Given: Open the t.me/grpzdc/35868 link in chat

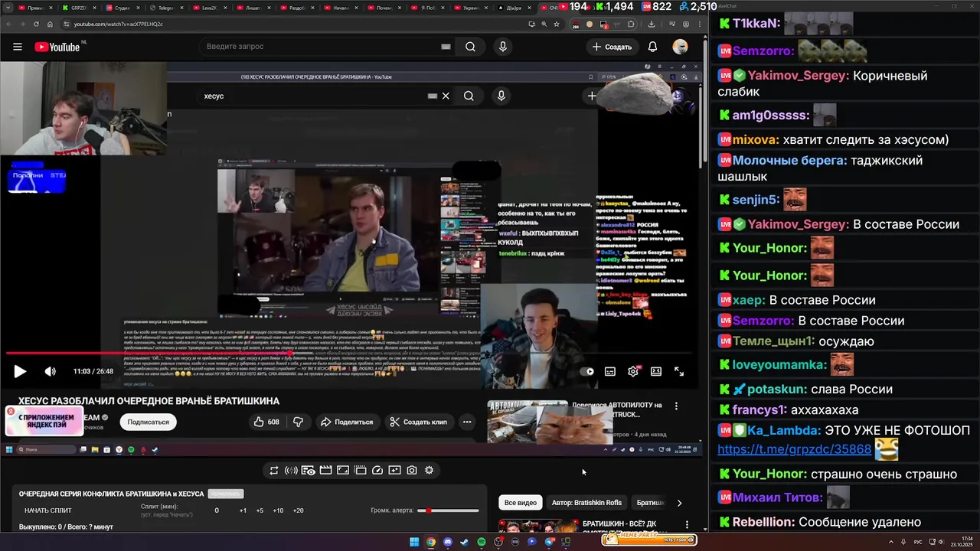Looking at the screenshot, I should click(x=794, y=449).
